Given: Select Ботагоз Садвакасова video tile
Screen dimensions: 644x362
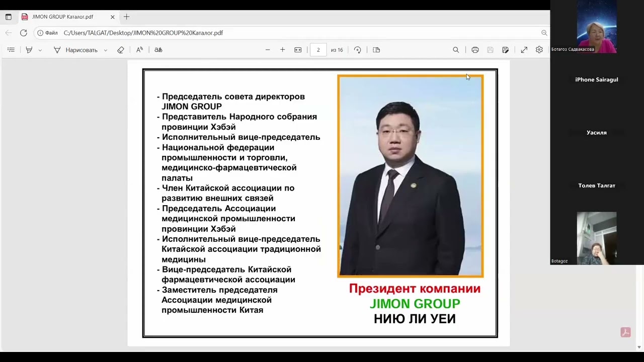Looking at the screenshot, I should [x=597, y=27].
